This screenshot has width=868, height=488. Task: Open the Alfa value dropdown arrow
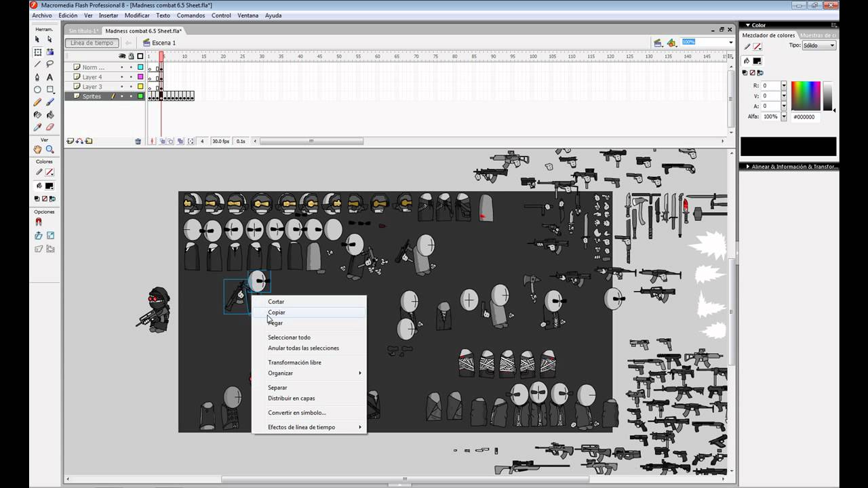784,117
